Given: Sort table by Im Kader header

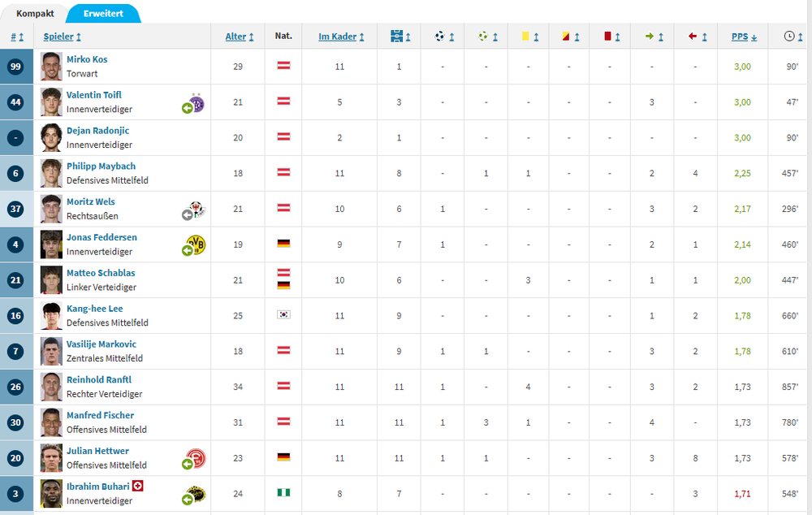Looking at the screenshot, I should (341, 37).
